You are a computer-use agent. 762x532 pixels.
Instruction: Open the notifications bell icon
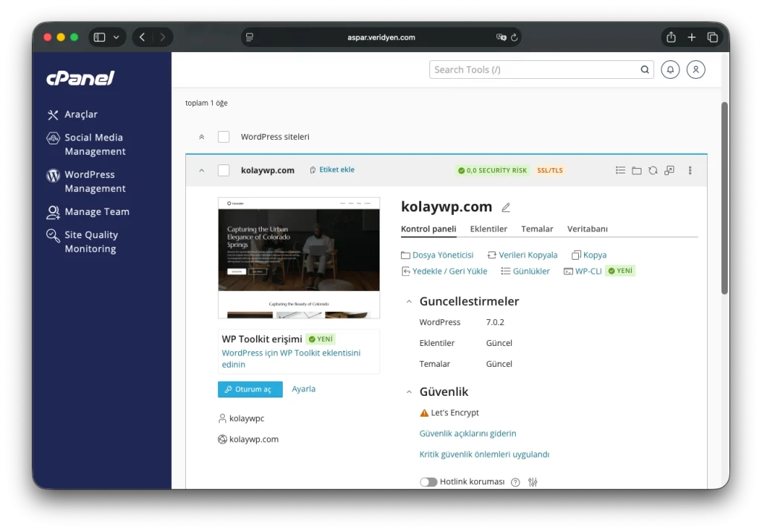pyautogui.click(x=670, y=69)
